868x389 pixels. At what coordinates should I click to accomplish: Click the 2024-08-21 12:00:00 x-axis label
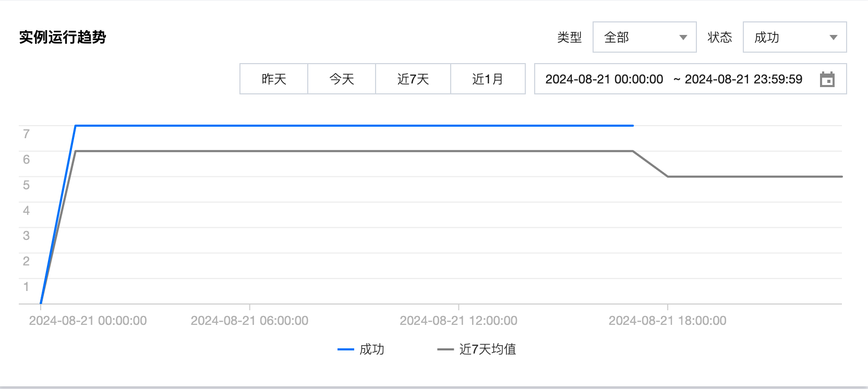[x=459, y=321]
